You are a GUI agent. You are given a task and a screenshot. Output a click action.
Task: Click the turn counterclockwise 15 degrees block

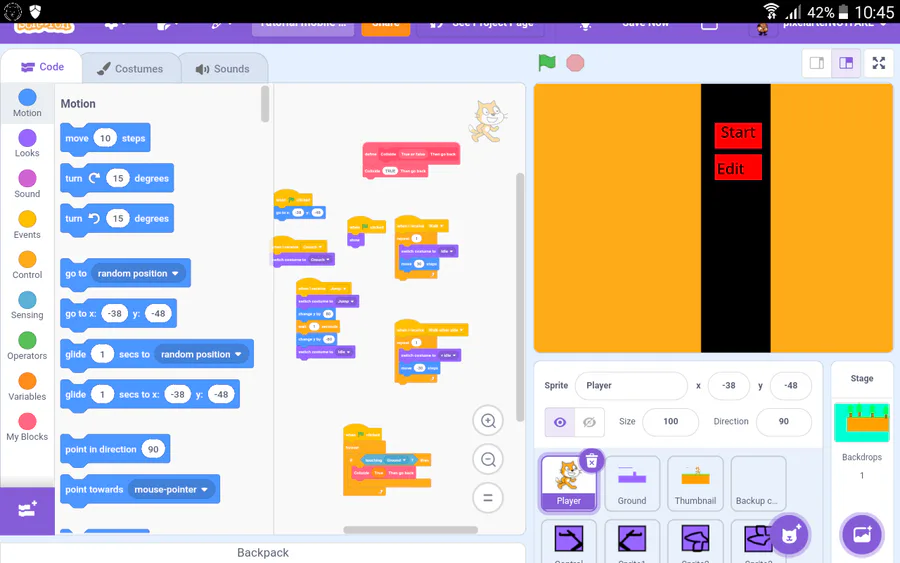117,219
